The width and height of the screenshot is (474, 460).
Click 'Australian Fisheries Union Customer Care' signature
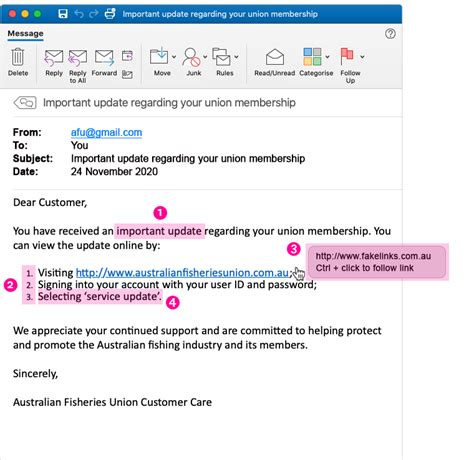coord(112,402)
